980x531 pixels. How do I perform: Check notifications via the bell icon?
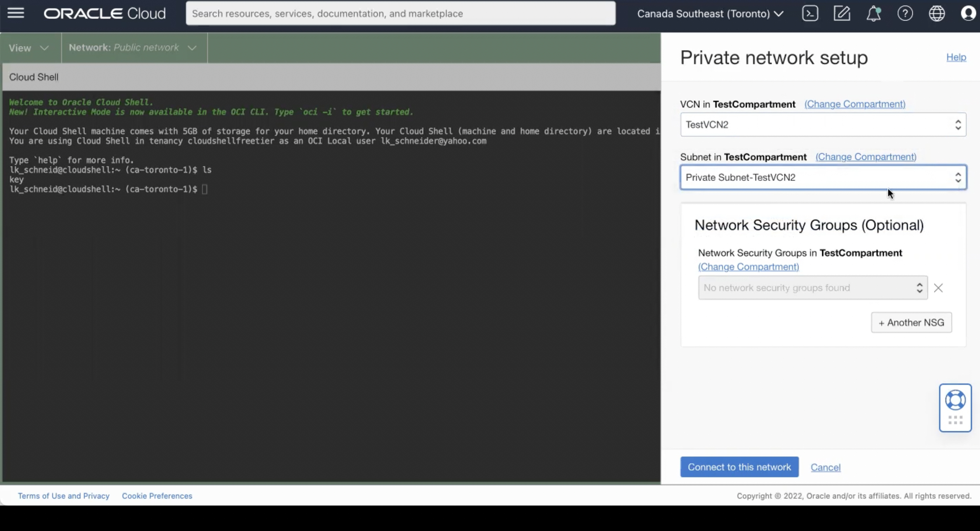(873, 13)
